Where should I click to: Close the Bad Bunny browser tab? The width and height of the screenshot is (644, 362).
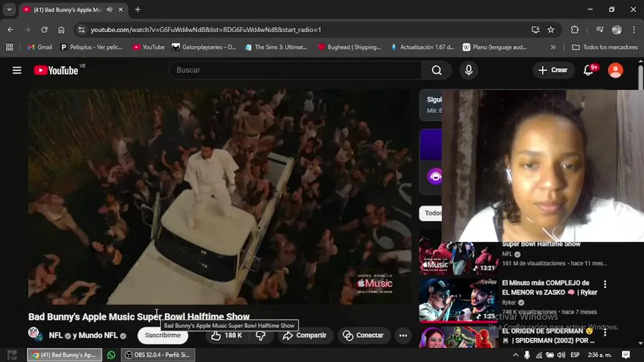point(121,10)
